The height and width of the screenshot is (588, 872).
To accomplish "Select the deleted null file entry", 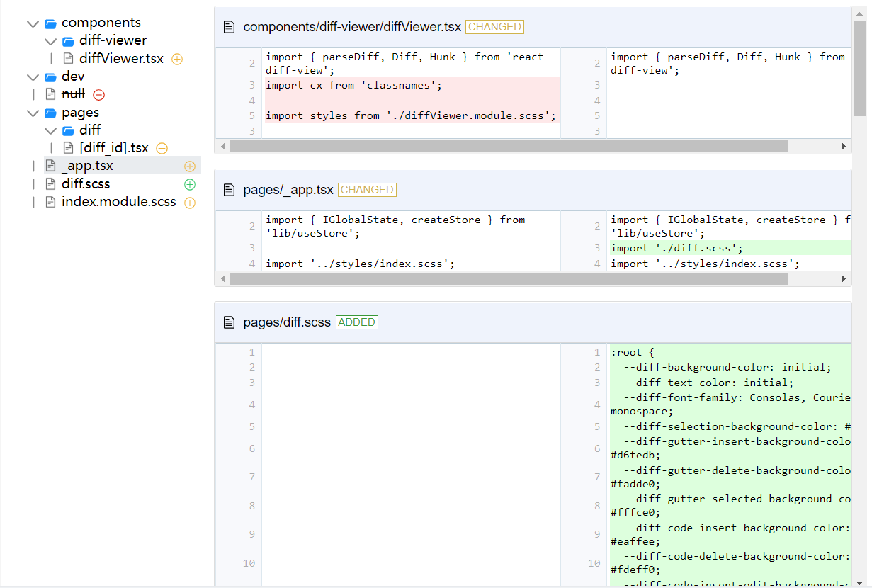I will 73,94.
